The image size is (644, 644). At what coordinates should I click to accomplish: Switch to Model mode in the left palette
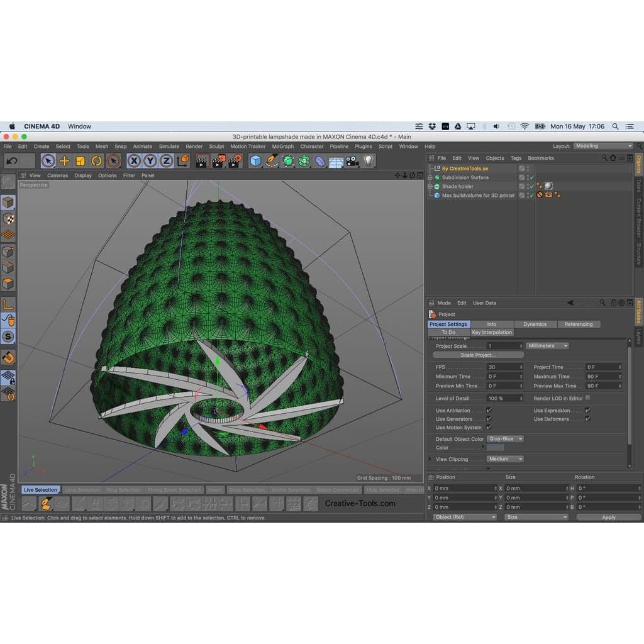coord(8,202)
